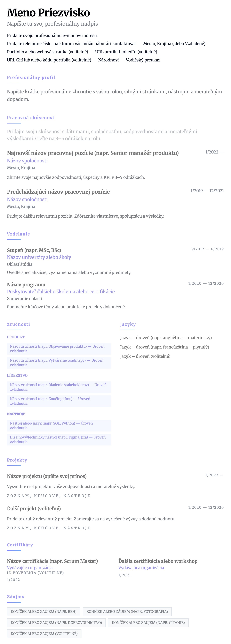Image resolution: width=231 pixels, height=644 pixels.
Task: Click the "URL profilu LinkedIn (voliteľné)" field
Action: pyautogui.click(x=126, y=52)
